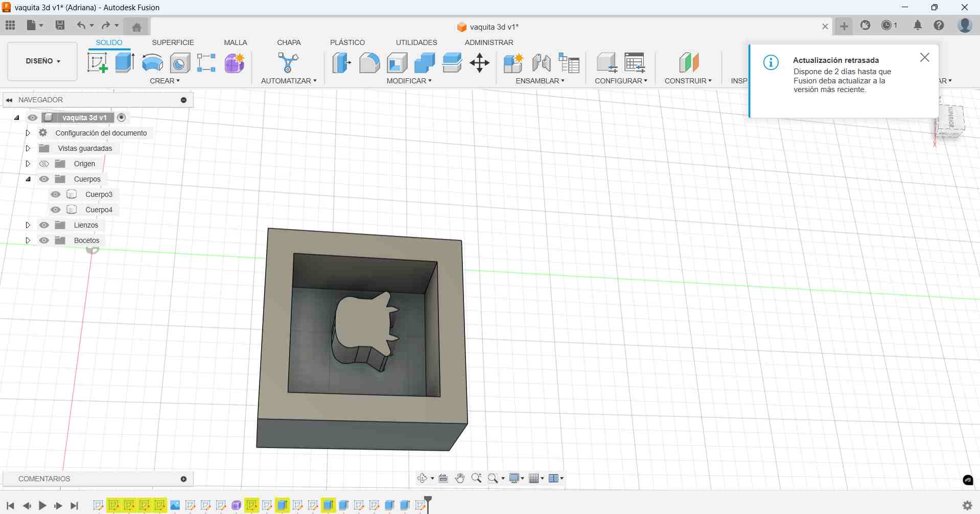Click the Automate tool icon
This screenshot has width=980, height=514.
(288, 63)
